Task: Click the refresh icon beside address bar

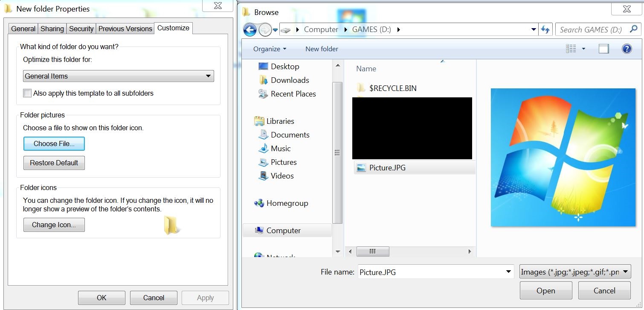Action: pyautogui.click(x=545, y=29)
